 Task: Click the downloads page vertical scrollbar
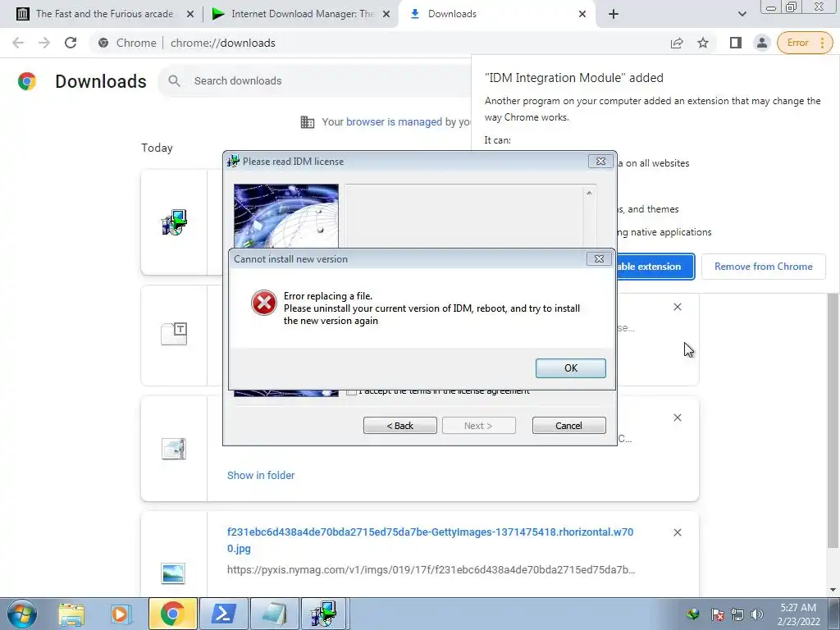(832, 421)
